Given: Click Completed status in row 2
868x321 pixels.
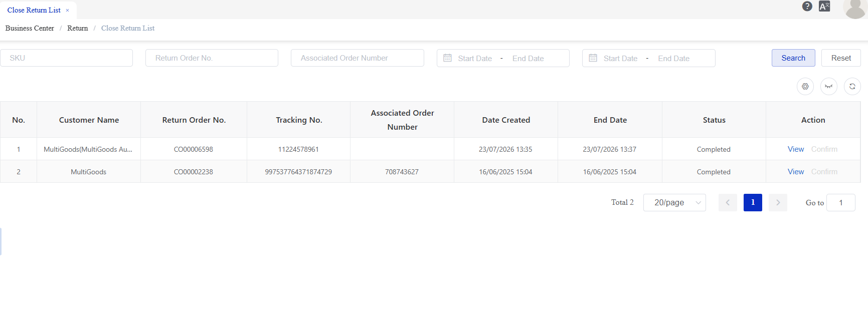Looking at the screenshot, I should tap(714, 172).
